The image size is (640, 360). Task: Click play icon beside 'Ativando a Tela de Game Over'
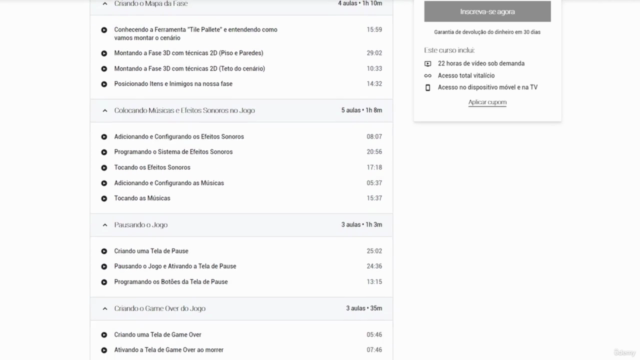point(104,350)
